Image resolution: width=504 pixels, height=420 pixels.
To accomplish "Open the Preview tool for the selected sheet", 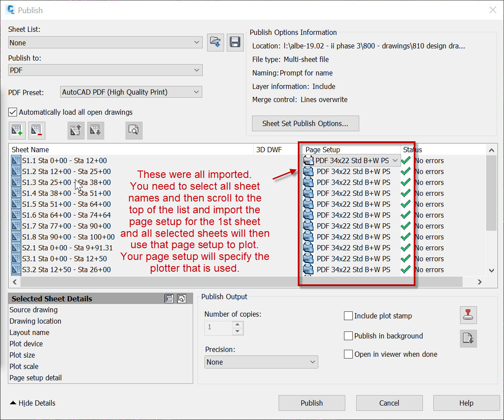I will (134, 130).
